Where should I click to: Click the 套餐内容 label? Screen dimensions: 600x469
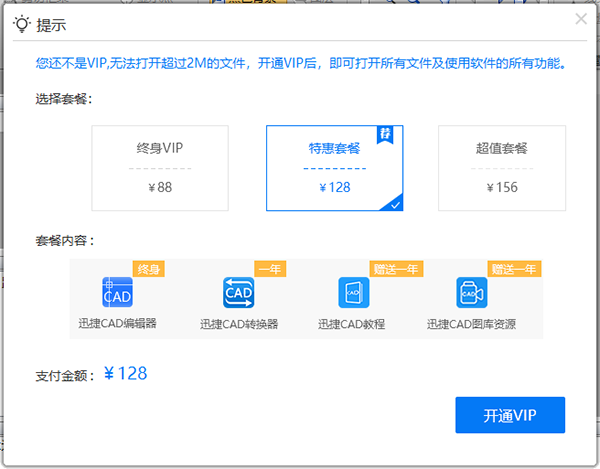tap(65, 241)
